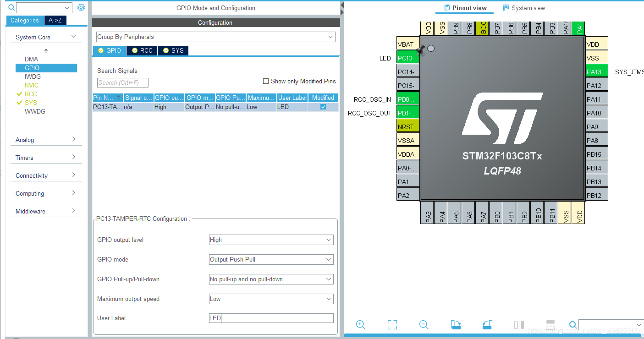Open the pin search dropdown in the bottom toolbar
Screen dimensions: 644x339
tap(639, 325)
